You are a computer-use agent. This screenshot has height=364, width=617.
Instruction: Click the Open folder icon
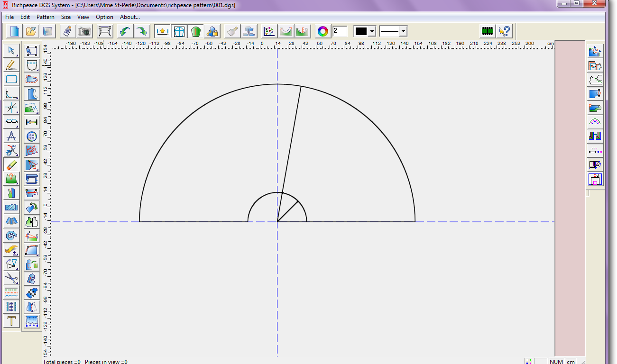(x=31, y=31)
